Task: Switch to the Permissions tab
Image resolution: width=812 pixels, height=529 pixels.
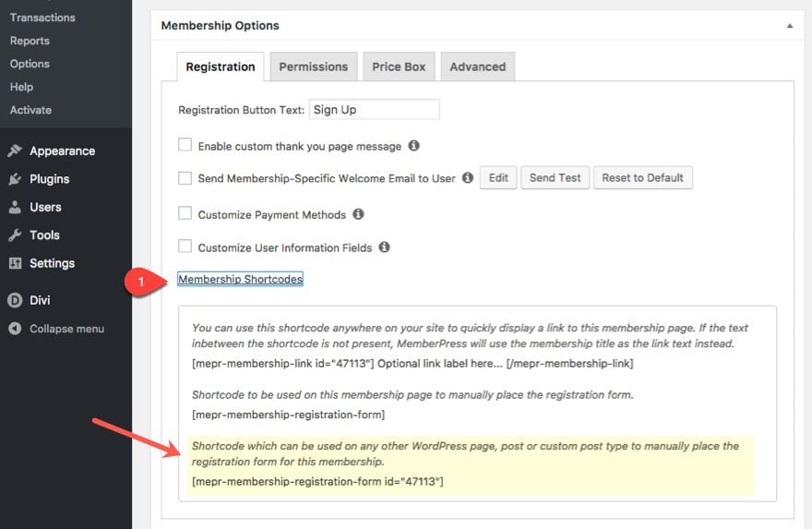Action: (313, 66)
